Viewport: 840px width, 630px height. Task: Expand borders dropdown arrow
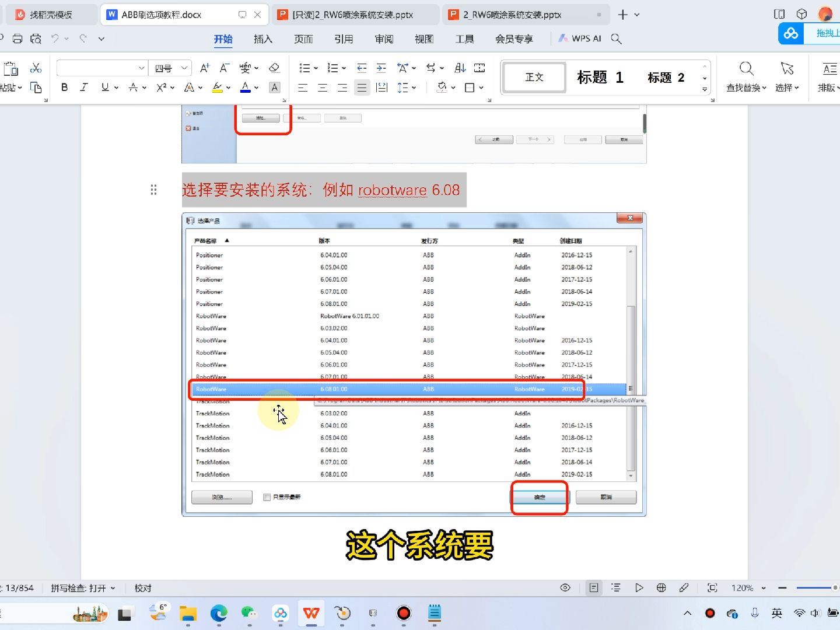481,88
